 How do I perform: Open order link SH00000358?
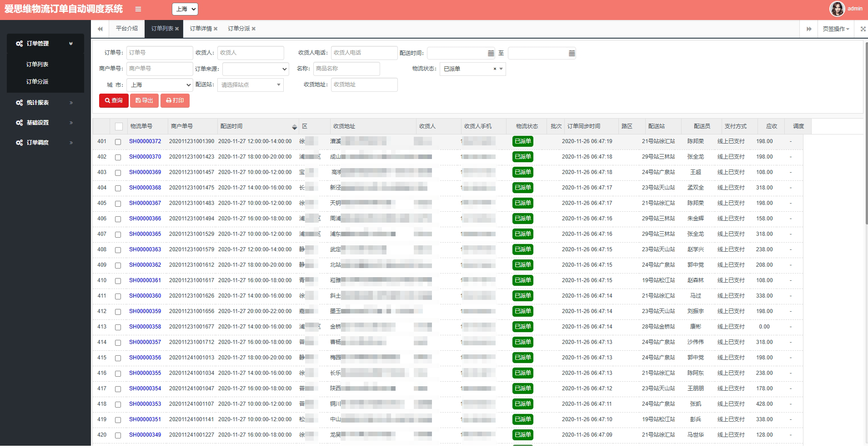pyautogui.click(x=145, y=327)
